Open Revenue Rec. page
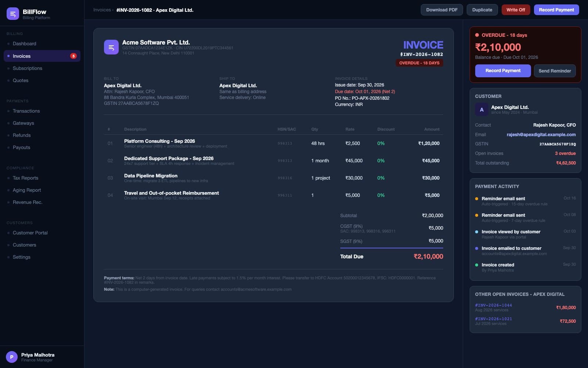 (x=42, y=202)
